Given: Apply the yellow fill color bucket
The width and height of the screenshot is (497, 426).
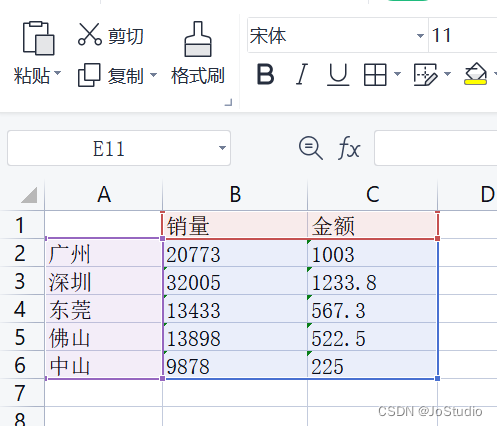Looking at the screenshot, I should [x=475, y=74].
